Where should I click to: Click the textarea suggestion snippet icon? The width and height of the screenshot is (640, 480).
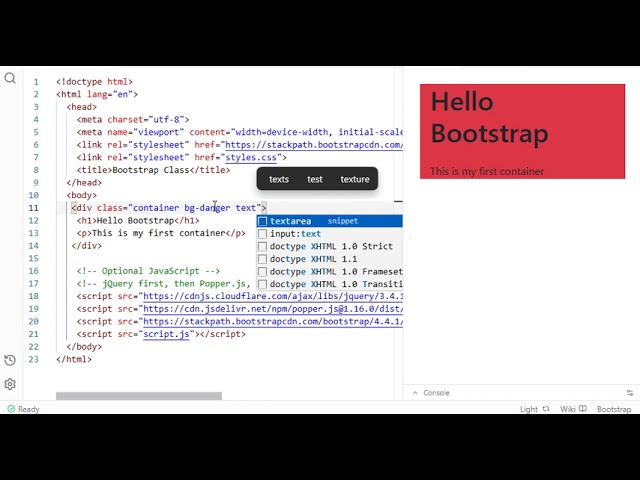pyautogui.click(x=262, y=221)
